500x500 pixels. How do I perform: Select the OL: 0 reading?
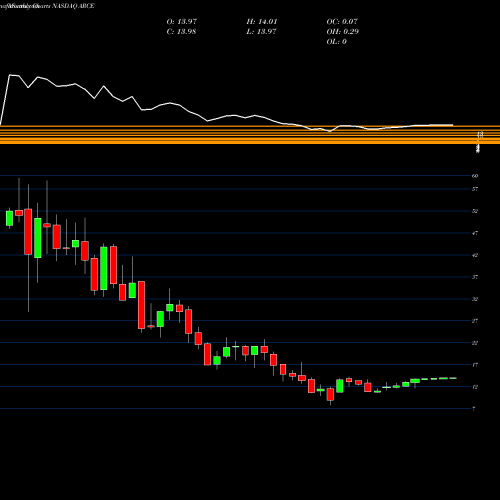pyautogui.click(x=336, y=42)
